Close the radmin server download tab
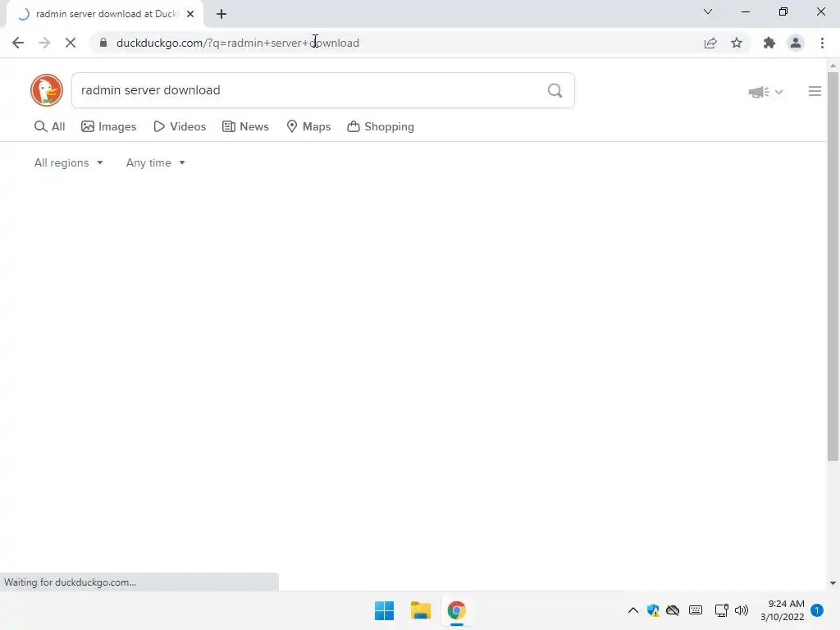Viewport: 840px width, 630px height. (x=190, y=14)
